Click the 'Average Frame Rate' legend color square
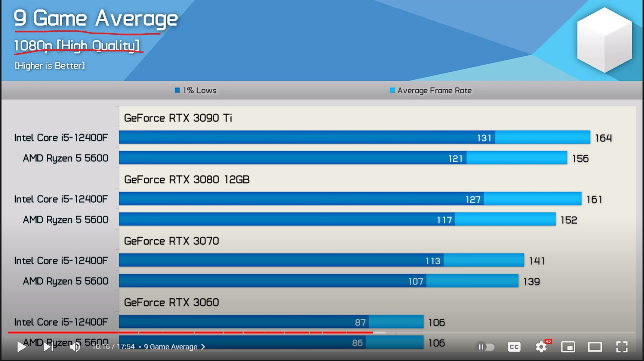Screen dimensions: 644x361 [x=392, y=90]
